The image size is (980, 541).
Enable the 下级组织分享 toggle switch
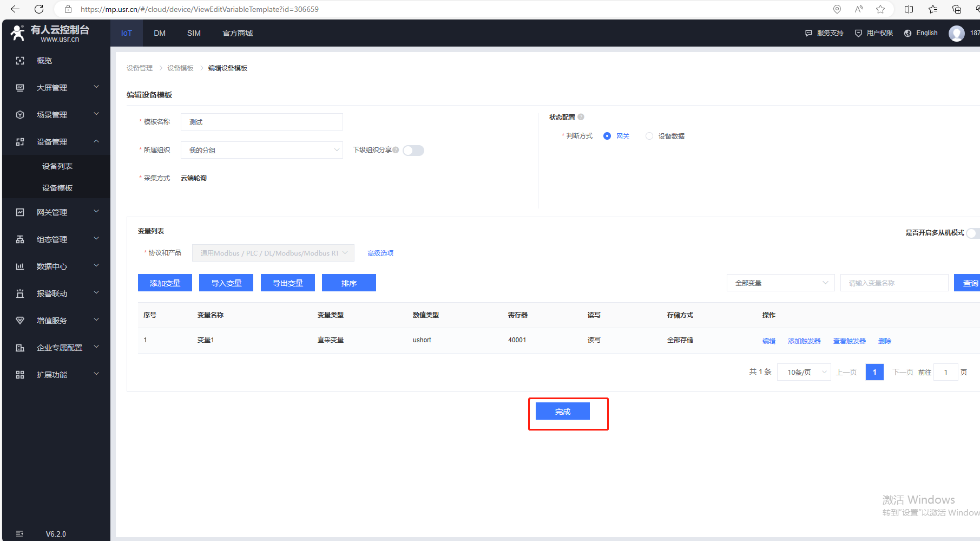tap(413, 151)
